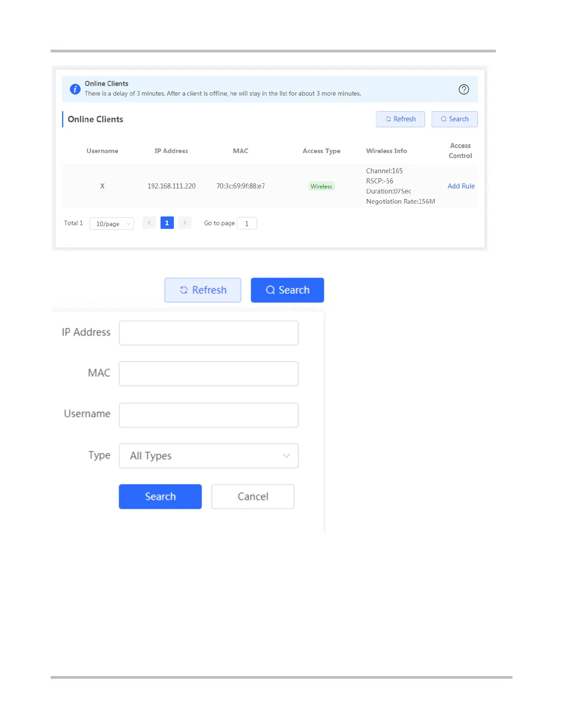Click the large Refresh button with rotate icon
563x728 pixels.
(x=203, y=290)
